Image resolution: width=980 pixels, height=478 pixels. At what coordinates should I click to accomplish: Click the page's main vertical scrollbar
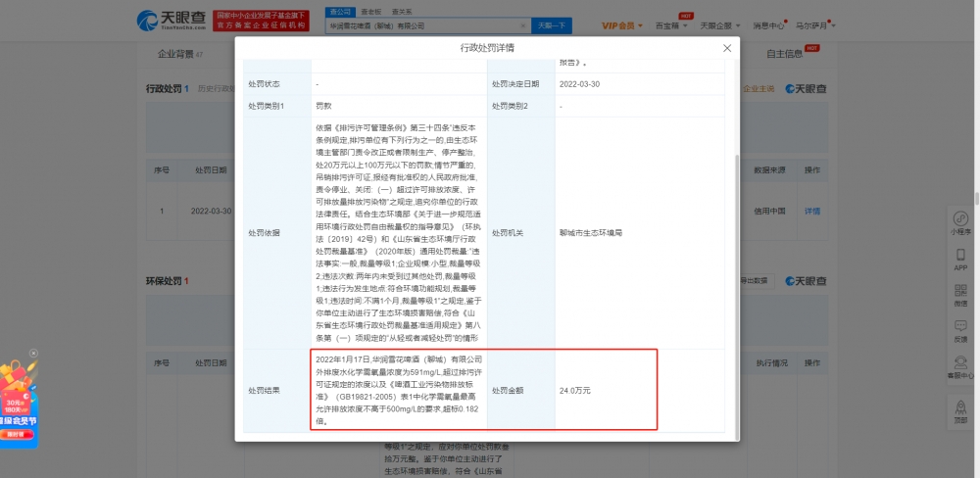[x=976, y=199]
